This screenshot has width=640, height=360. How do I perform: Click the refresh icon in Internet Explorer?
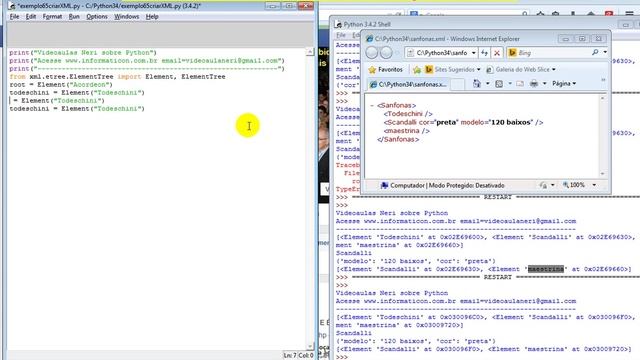tap(484, 53)
